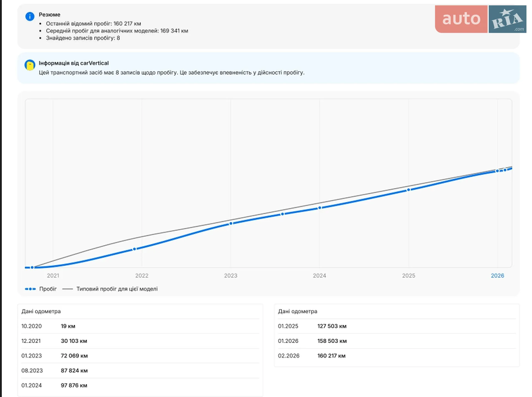Click the '19 км' odometer value
Image resolution: width=532 pixels, height=397 pixels.
[x=68, y=326]
